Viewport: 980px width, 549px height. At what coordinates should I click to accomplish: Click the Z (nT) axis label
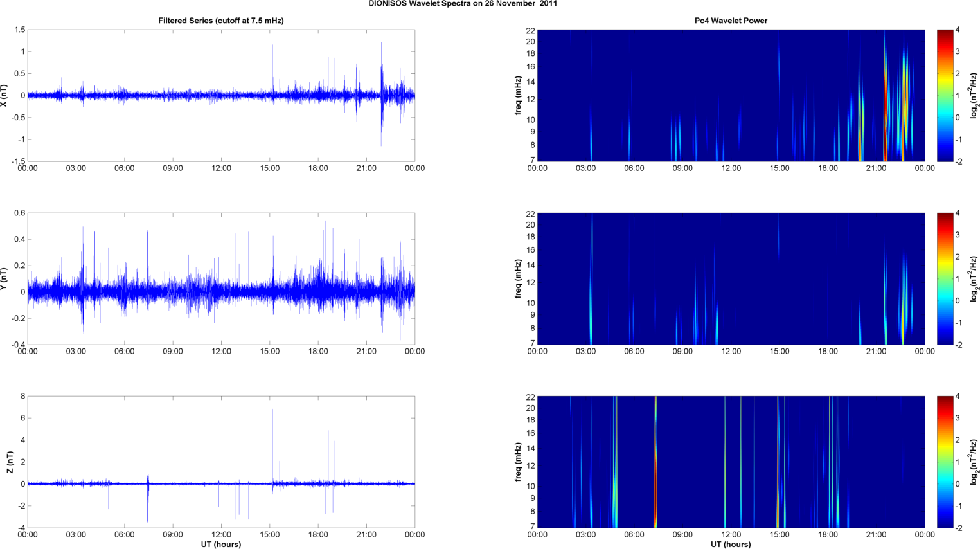[10, 462]
